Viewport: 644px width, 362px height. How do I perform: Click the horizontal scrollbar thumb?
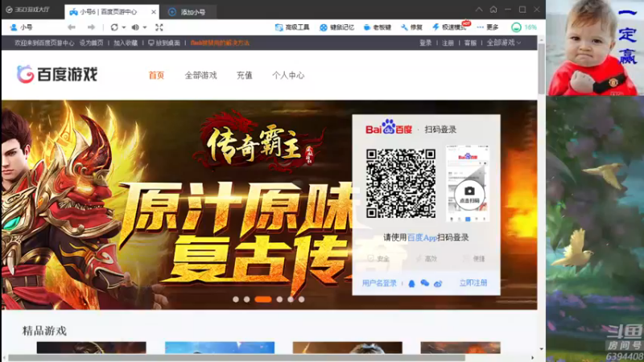pyautogui.click(x=237, y=358)
